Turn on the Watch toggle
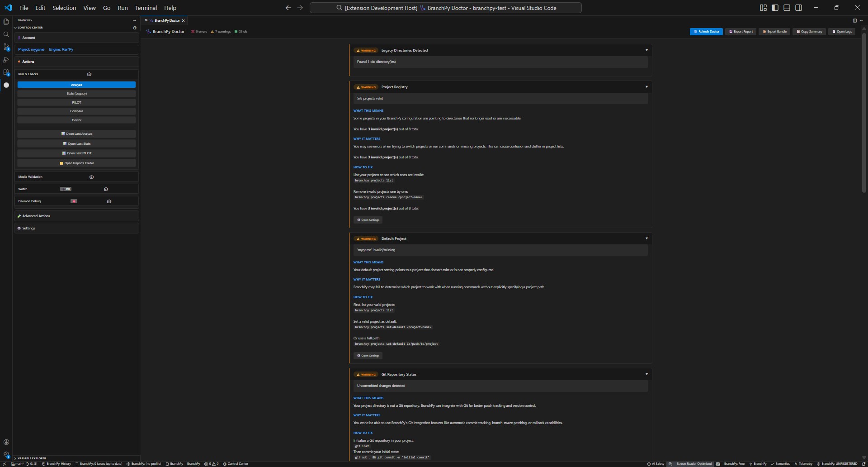The width and height of the screenshot is (868, 467). [66, 189]
